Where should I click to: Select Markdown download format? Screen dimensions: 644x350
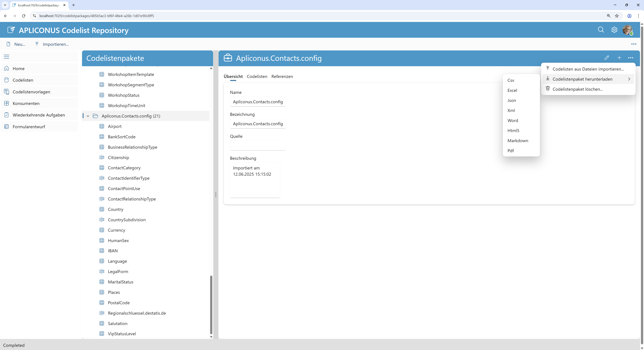(x=521, y=140)
